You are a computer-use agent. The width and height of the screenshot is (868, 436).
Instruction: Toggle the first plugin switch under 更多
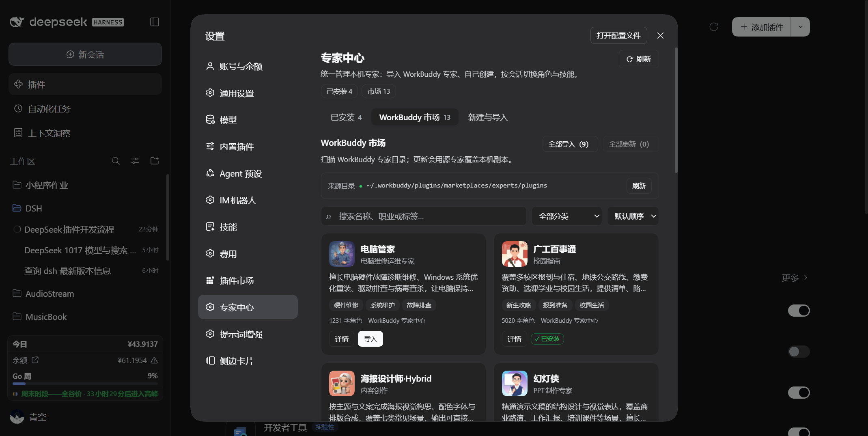point(799,311)
